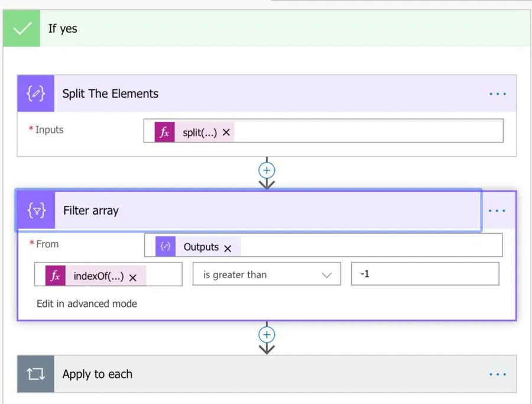Open Split The Elements ellipsis menu

[498, 93]
